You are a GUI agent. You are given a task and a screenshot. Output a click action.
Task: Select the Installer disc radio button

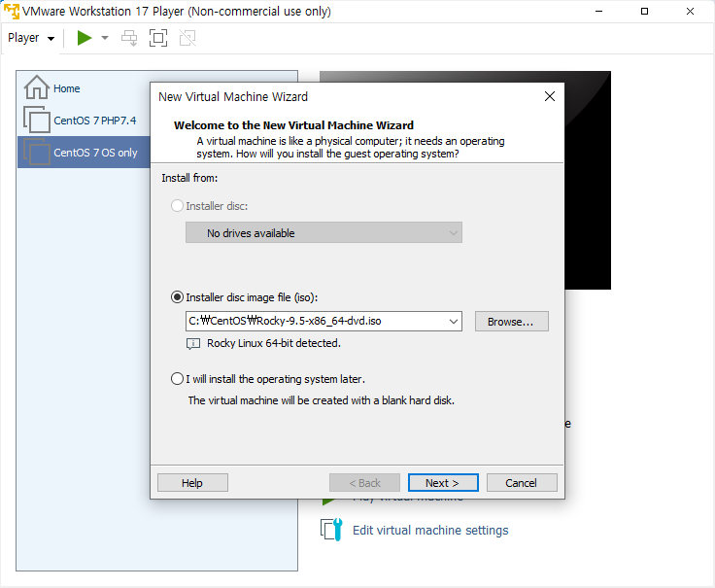point(177,206)
